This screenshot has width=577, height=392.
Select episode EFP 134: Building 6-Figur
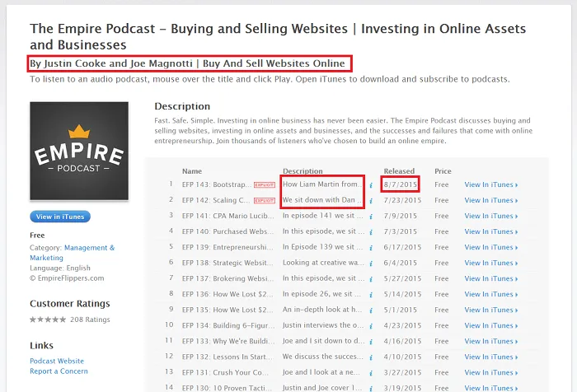(x=228, y=325)
